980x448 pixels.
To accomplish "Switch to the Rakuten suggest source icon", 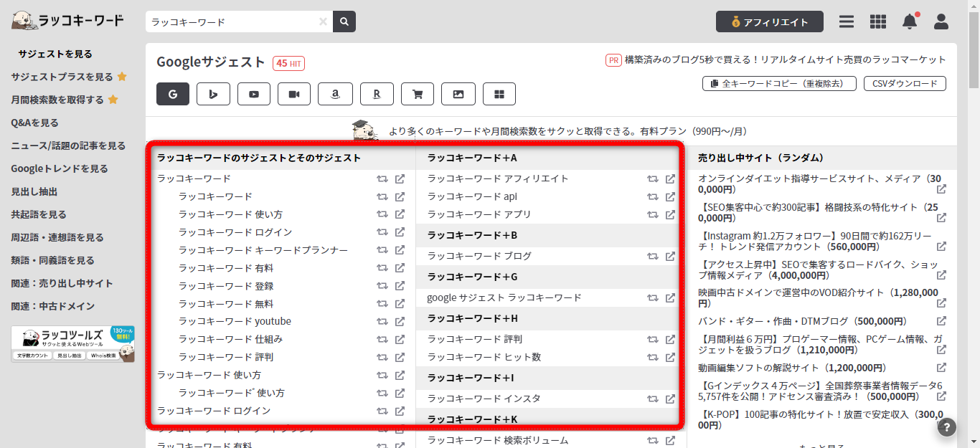I will coord(377,94).
